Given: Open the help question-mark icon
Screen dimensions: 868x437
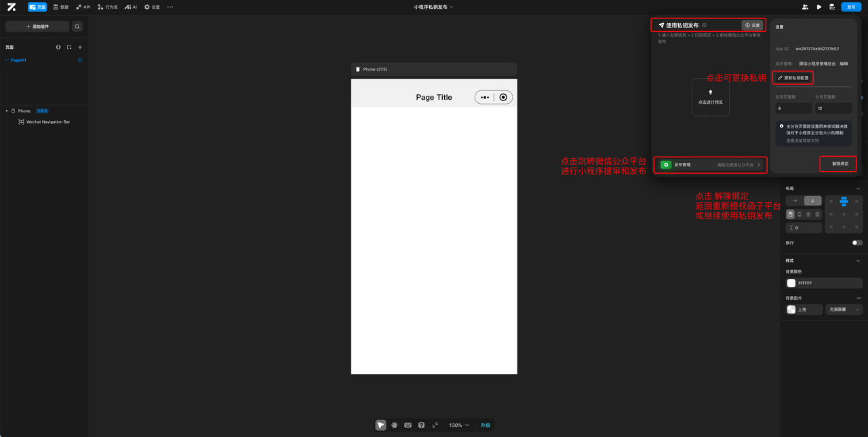Looking at the screenshot, I should (421, 425).
